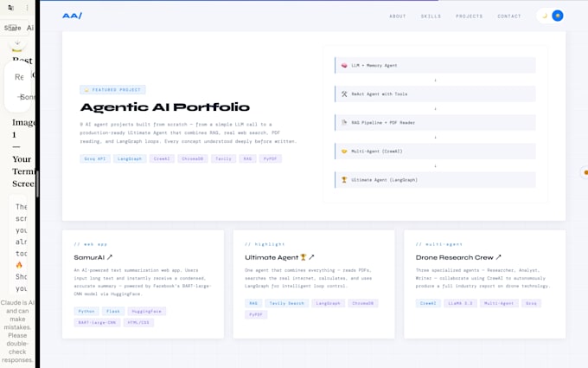588x368 pixels.
Task: Click the top-left icon in chat panel
Action: [x=10, y=8]
